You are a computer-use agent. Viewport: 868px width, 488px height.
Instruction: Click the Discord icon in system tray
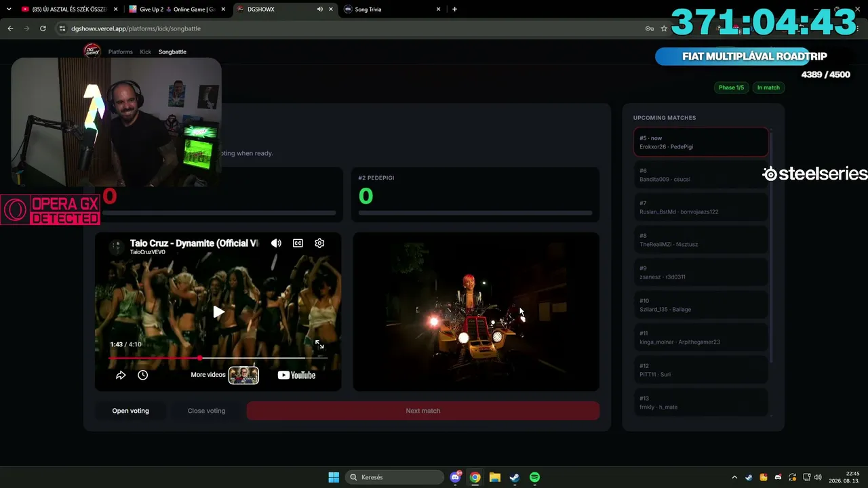778,477
